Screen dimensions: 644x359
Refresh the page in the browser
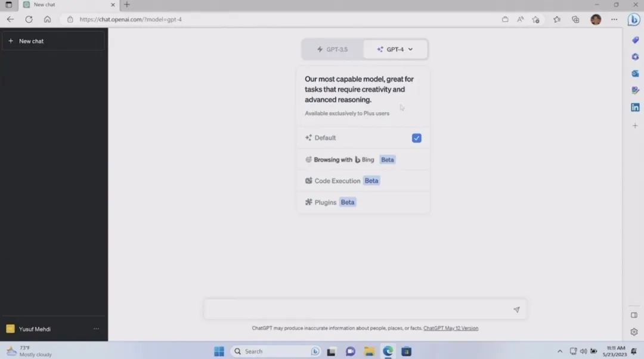click(29, 19)
